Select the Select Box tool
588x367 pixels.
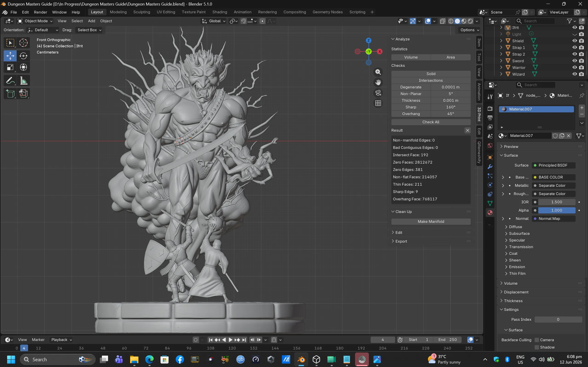[10, 43]
